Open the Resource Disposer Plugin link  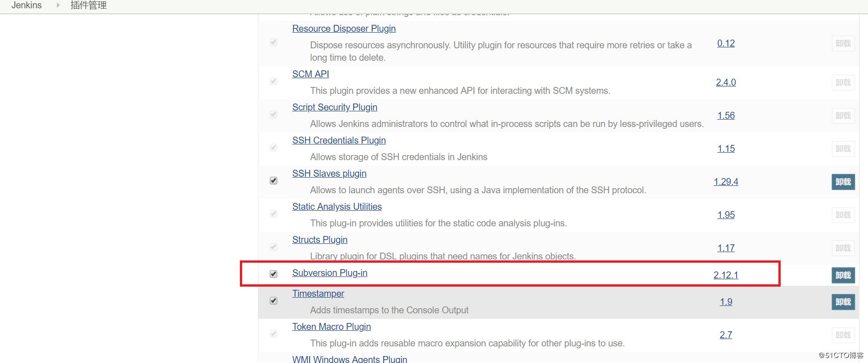coord(344,29)
